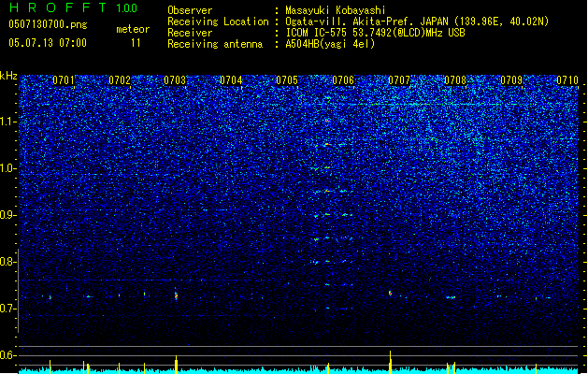Click the yellow amplitude spike at 0703

tap(176, 365)
